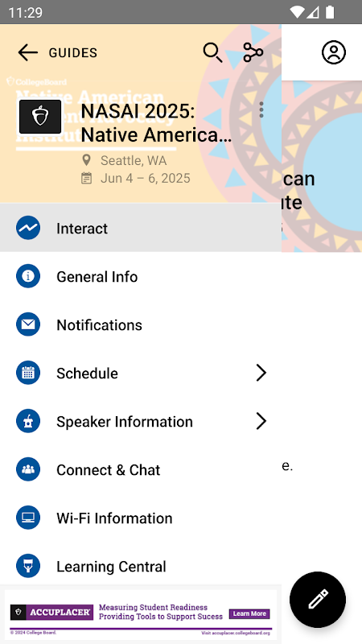The image size is (362, 644).
Task: Tap the Interact activity icon
Action: point(28,228)
